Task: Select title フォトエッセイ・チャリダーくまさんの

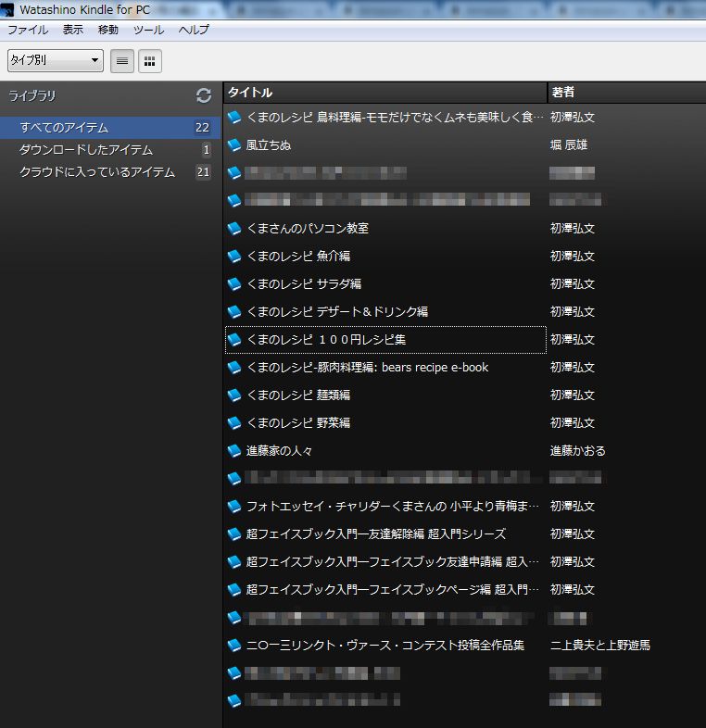Action: (x=393, y=506)
